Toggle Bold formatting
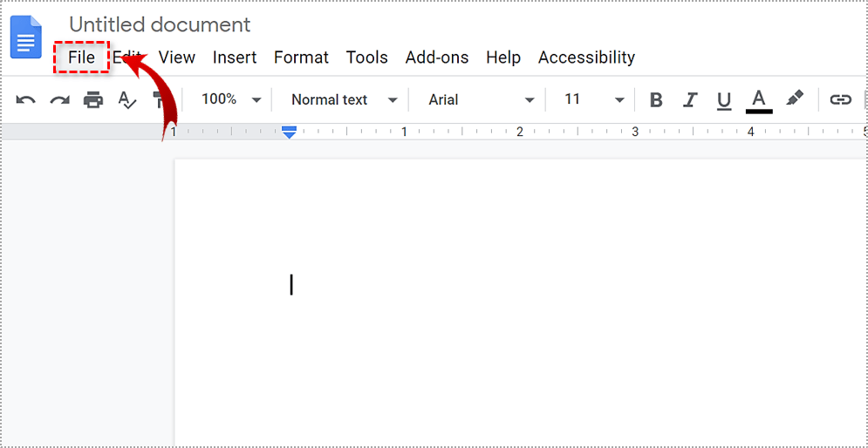The height and width of the screenshot is (448, 868). [656, 100]
